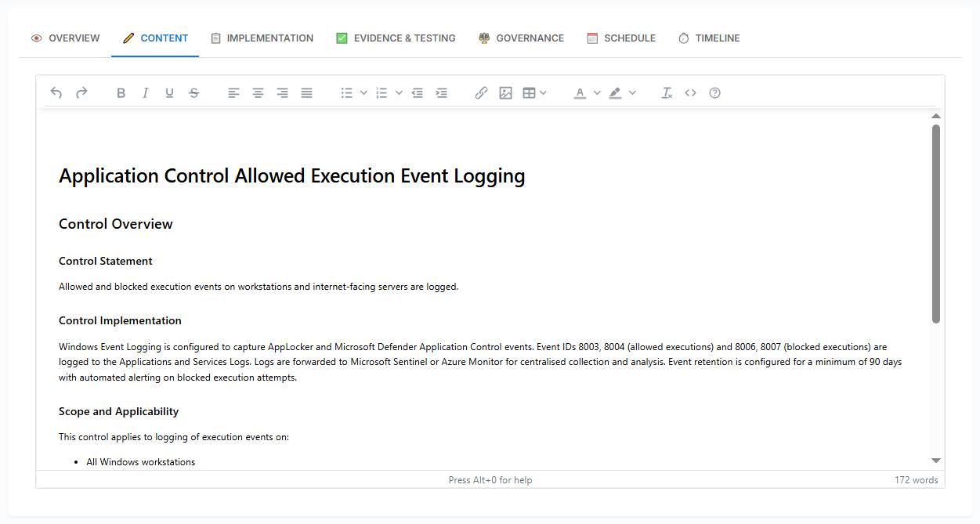Expand the numbered list style dropdown
980x524 pixels.
tap(399, 92)
